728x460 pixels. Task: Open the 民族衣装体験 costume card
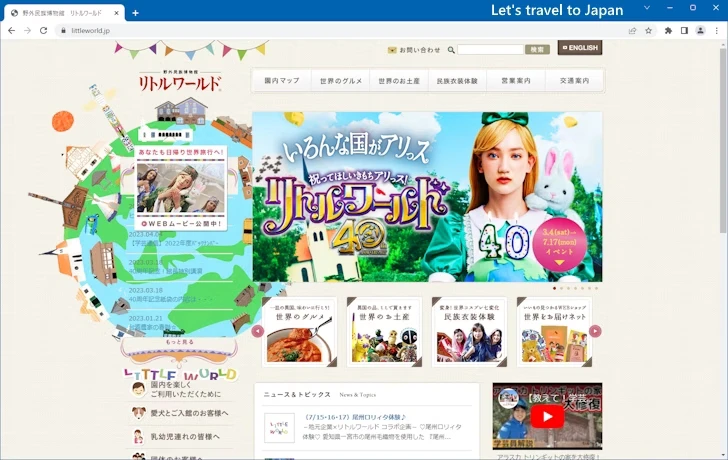[469, 332]
